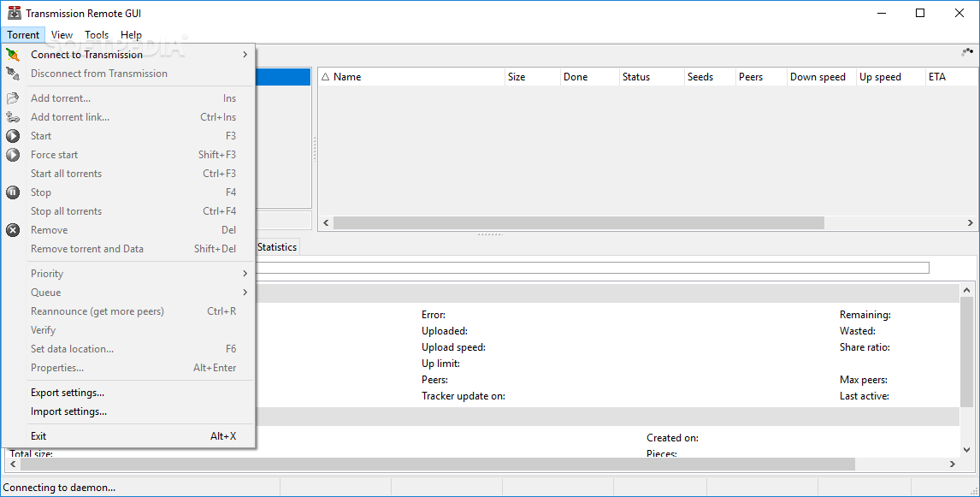
Task: Switch to the Statistics tab
Action: click(277, 246)
